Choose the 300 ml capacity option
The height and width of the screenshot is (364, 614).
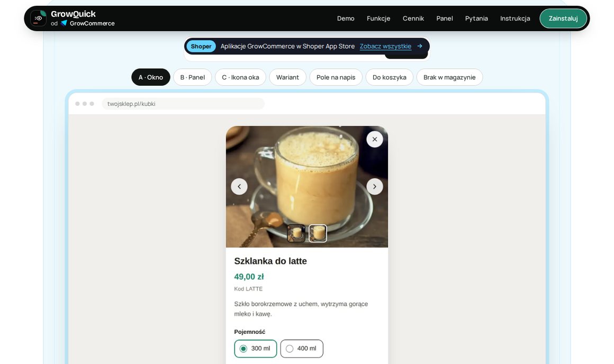255,349
